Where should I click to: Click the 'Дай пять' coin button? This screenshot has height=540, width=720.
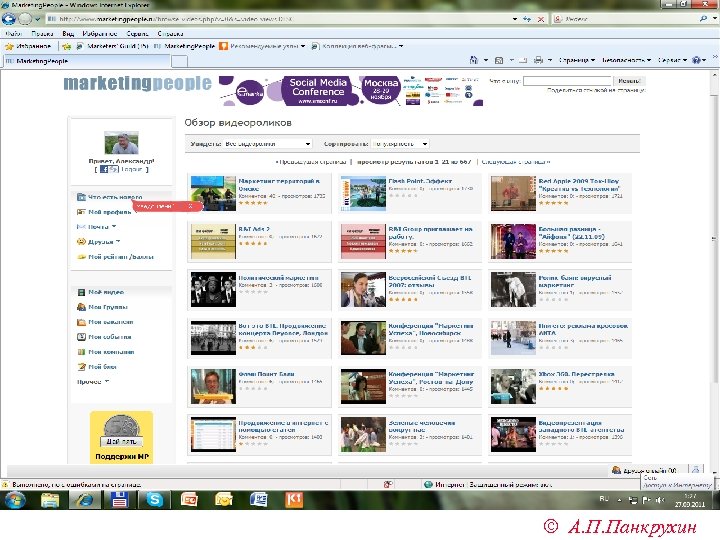[122, 441]
